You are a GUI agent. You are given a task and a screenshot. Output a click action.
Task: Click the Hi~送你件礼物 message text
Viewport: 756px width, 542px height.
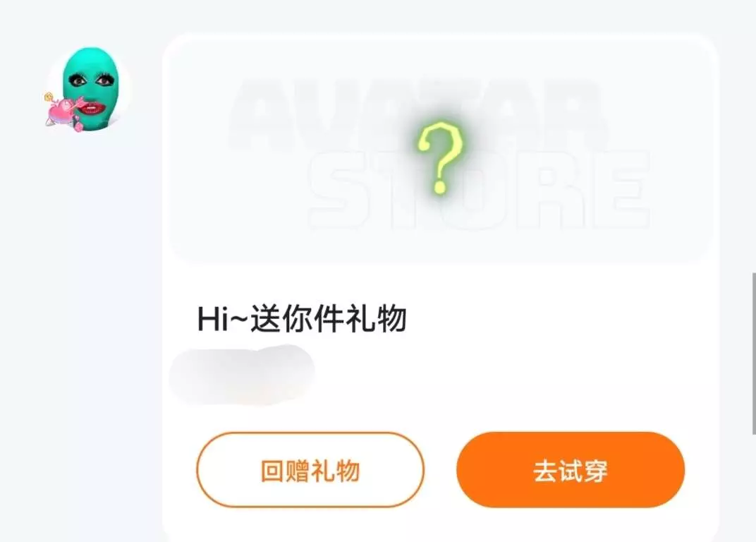click(x=302, y=319)
